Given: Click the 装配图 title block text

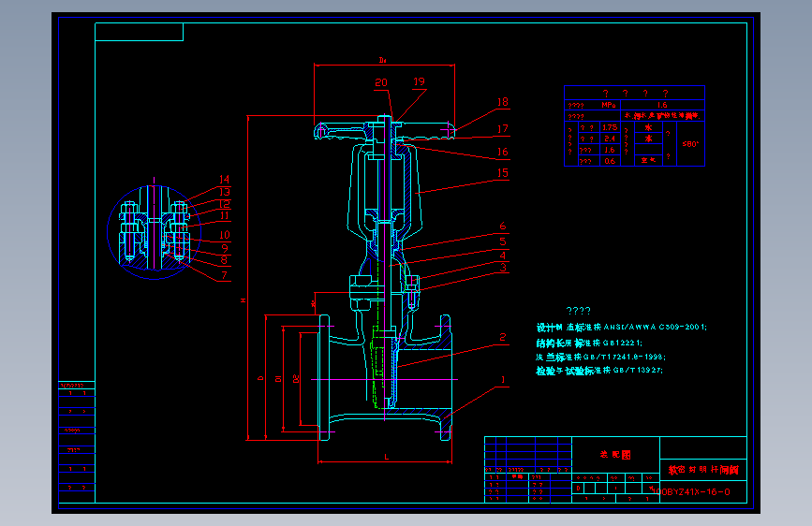Looking at the screenshot, I should 615,455.
